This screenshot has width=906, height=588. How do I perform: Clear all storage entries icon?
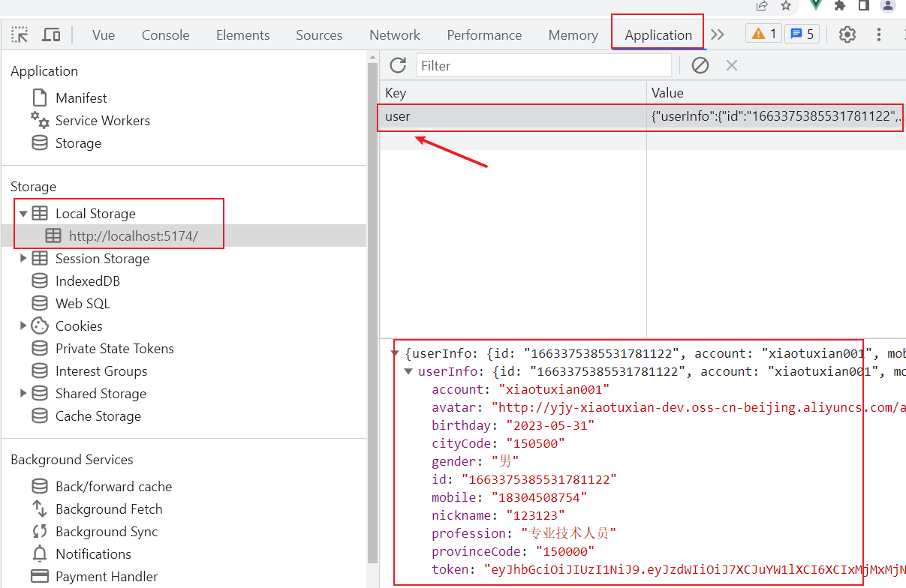point(700,65)
